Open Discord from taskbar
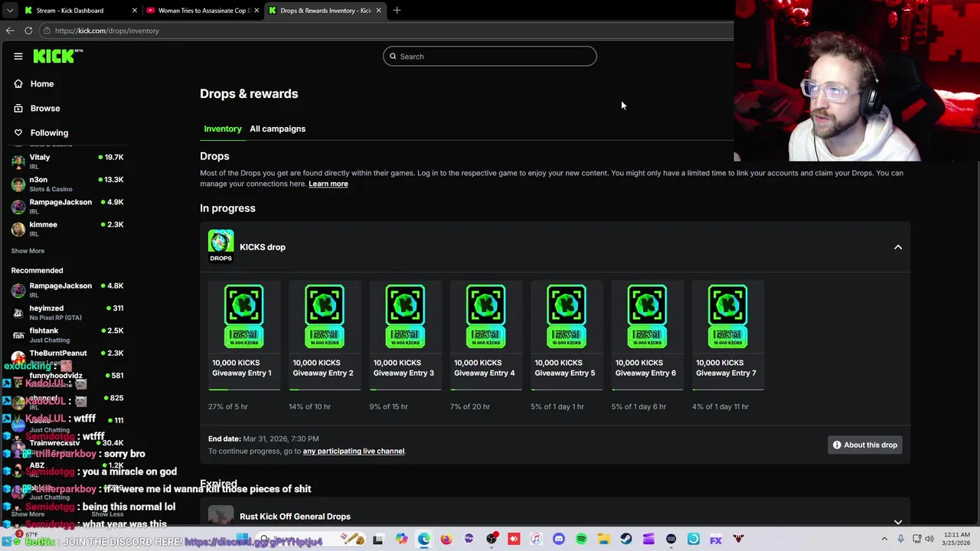980x551 pixels. (x=559, y=540)
